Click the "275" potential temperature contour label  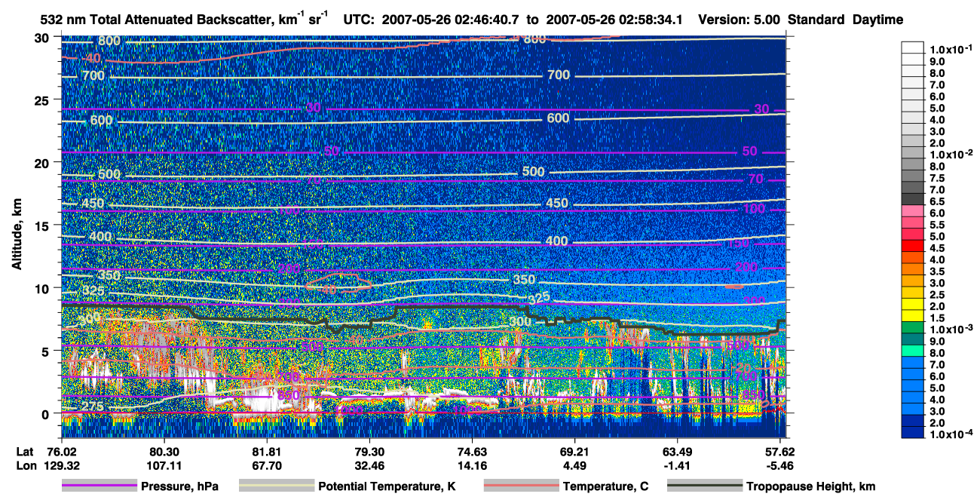tap(93, 407)
